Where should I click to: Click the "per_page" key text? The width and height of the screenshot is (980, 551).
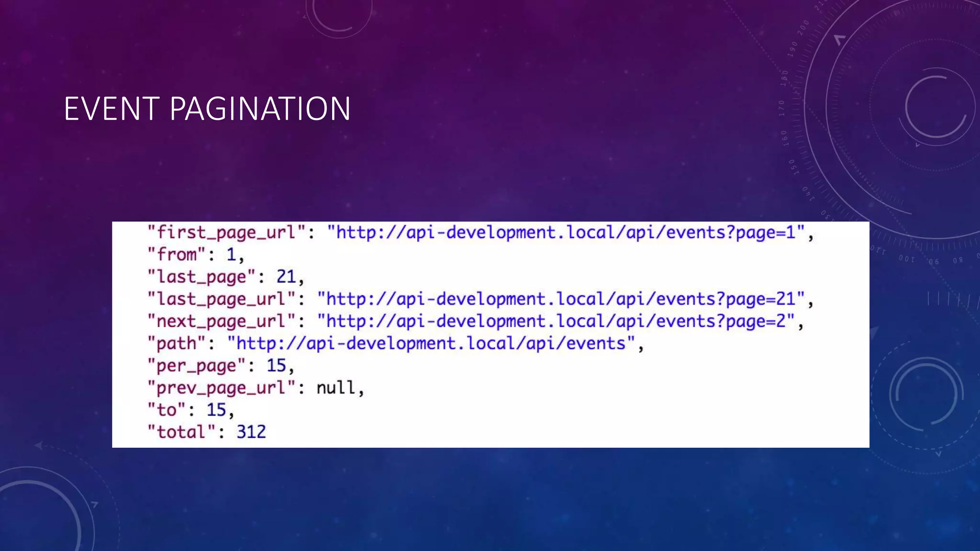(x=196, y=366)
